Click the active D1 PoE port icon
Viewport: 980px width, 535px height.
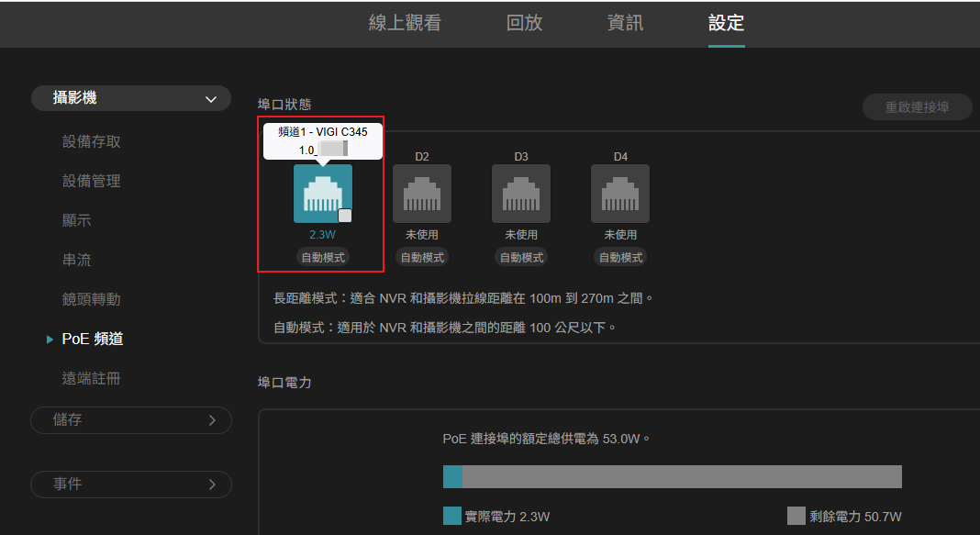(322, 193)
